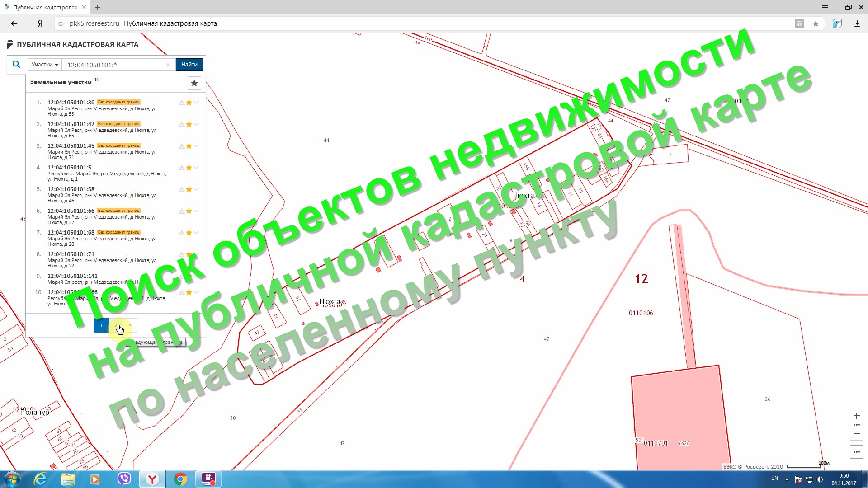The height and width of the screenshot is (488, 868).
Task: Expand details chevron for 12:04:1050101:45
Action: click(x=196, y=146)
